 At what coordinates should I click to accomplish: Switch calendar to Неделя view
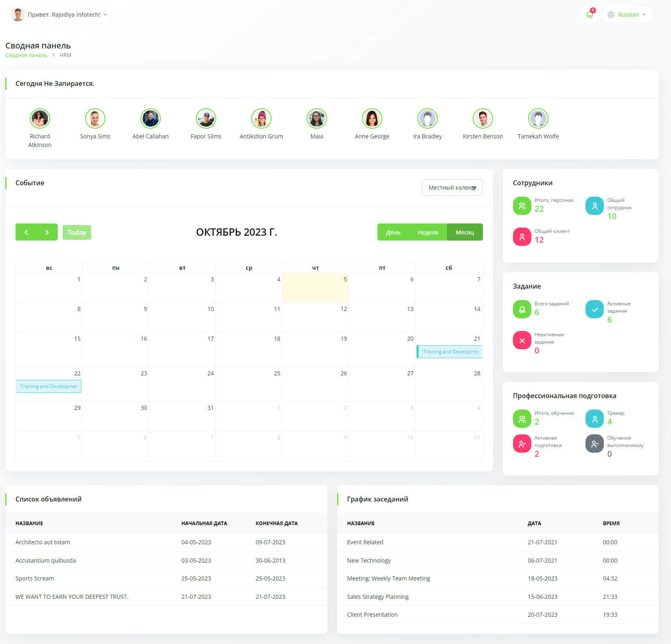[428, 232]
